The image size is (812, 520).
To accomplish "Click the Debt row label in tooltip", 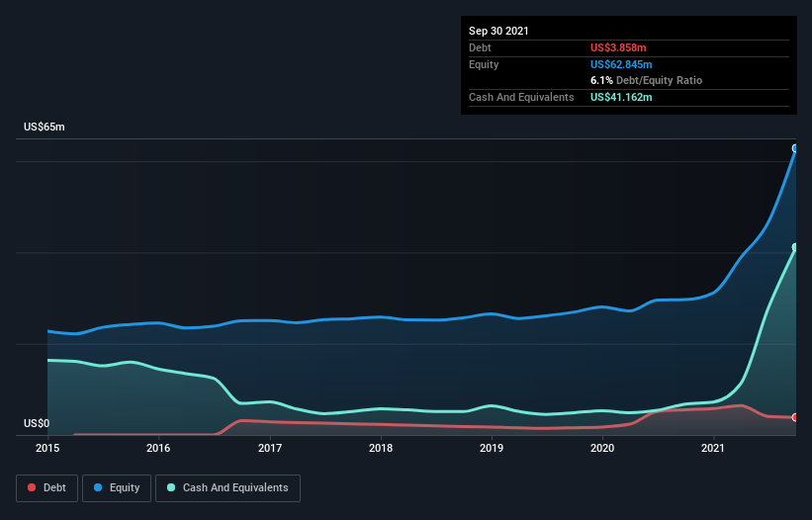I will tap(480, 47).
